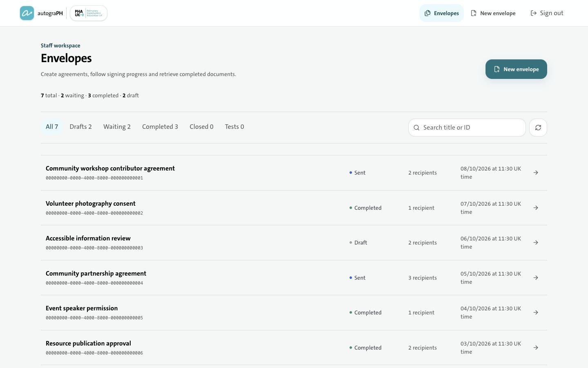
Task: Switch to the Drafts 2 tab
Action: point(81,127)
